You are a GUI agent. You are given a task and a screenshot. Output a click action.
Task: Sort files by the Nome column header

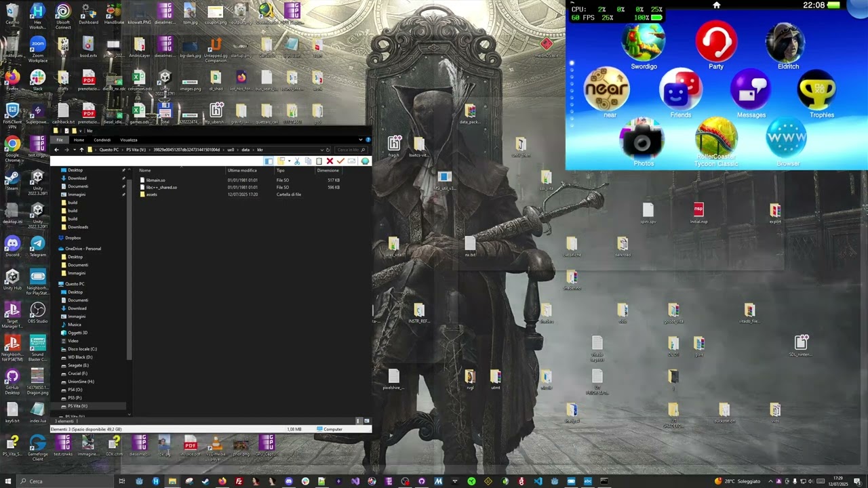[x=144, y=171]
